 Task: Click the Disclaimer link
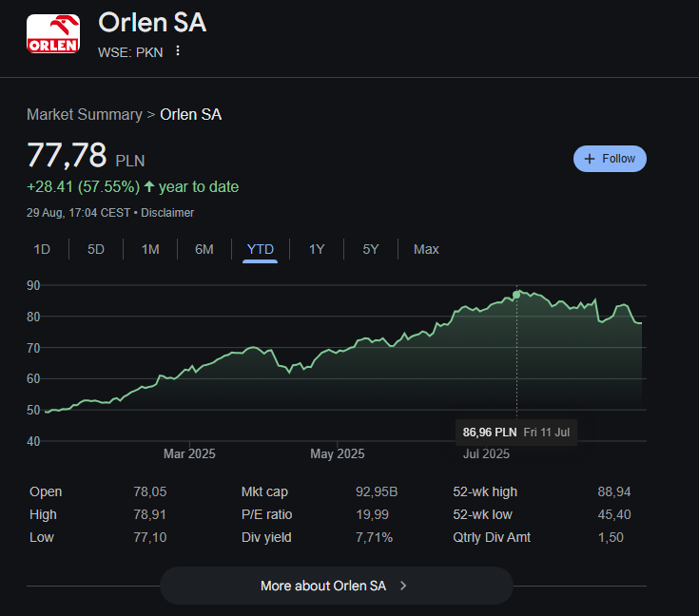167,213
